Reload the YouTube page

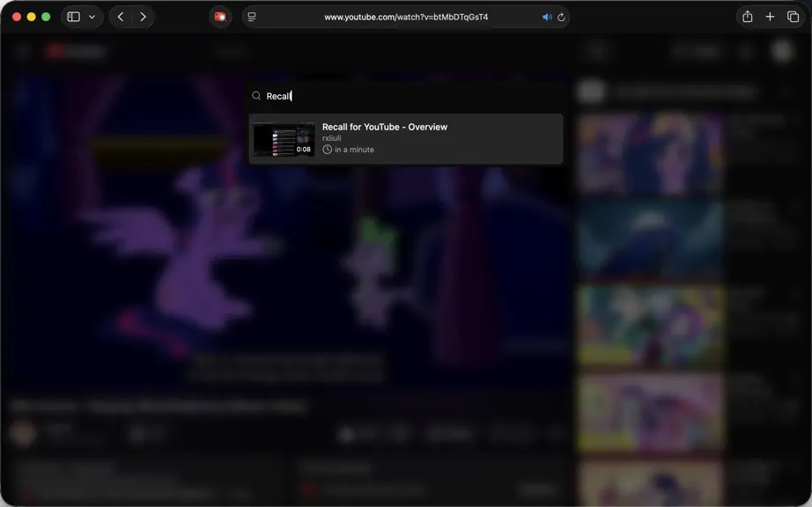[561, 17]
